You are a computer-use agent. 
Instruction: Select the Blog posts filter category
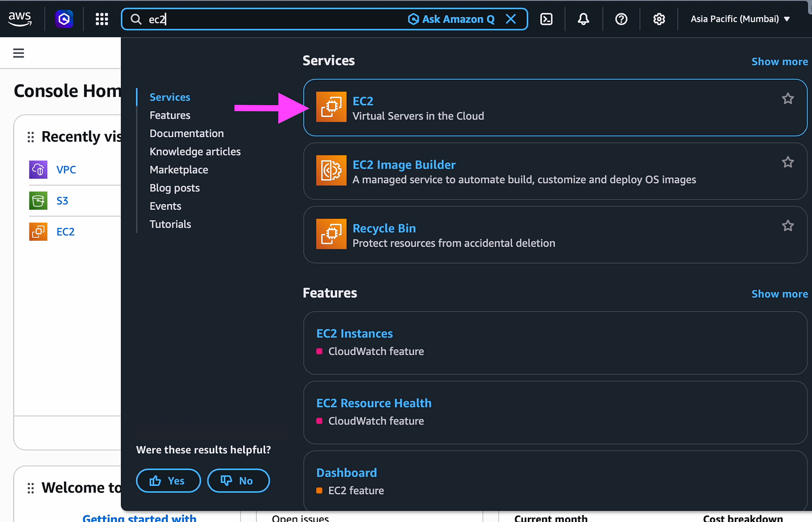point(175,188)
